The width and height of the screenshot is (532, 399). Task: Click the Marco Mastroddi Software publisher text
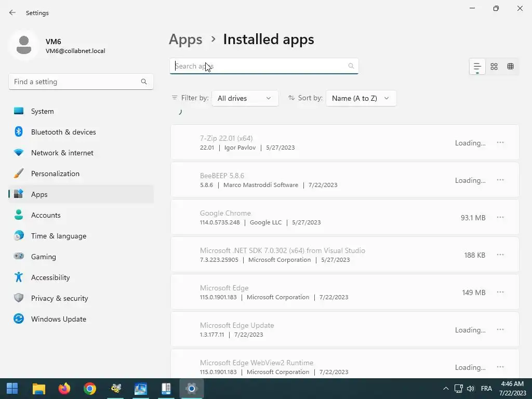pos(261,185)
